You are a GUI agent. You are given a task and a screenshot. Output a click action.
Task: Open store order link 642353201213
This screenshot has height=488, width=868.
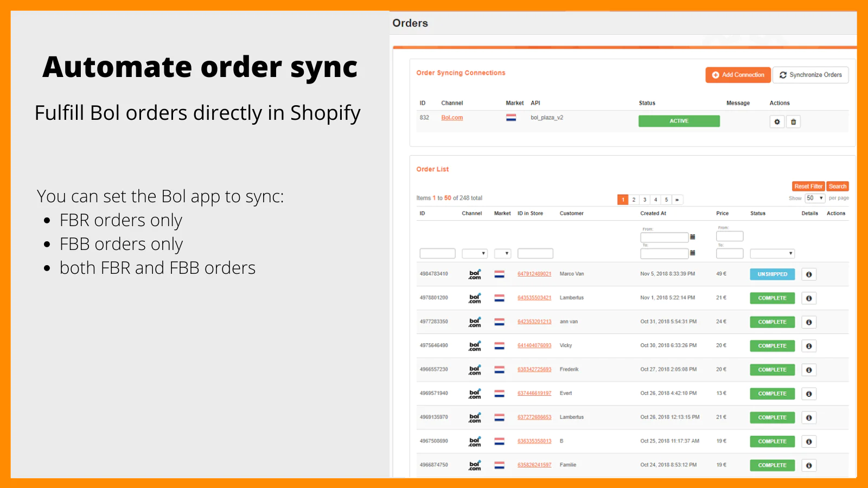pyautogui.click(x=534, y=322)
